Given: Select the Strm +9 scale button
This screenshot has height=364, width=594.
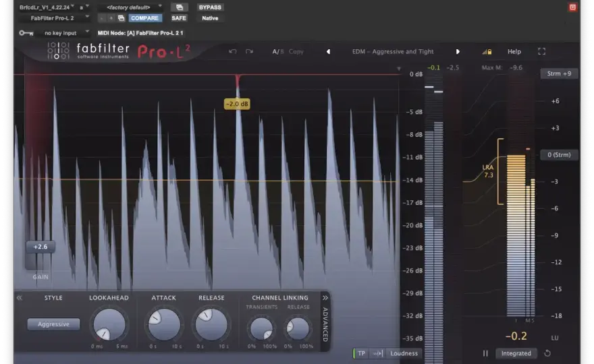Looking at the screenshot, I should [559, 73].
